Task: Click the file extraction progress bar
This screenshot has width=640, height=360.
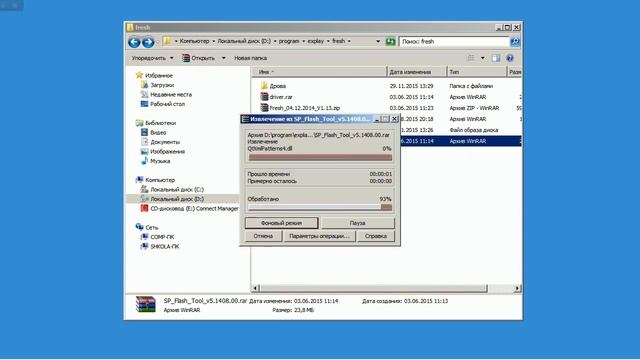Action: click(320, 157)
